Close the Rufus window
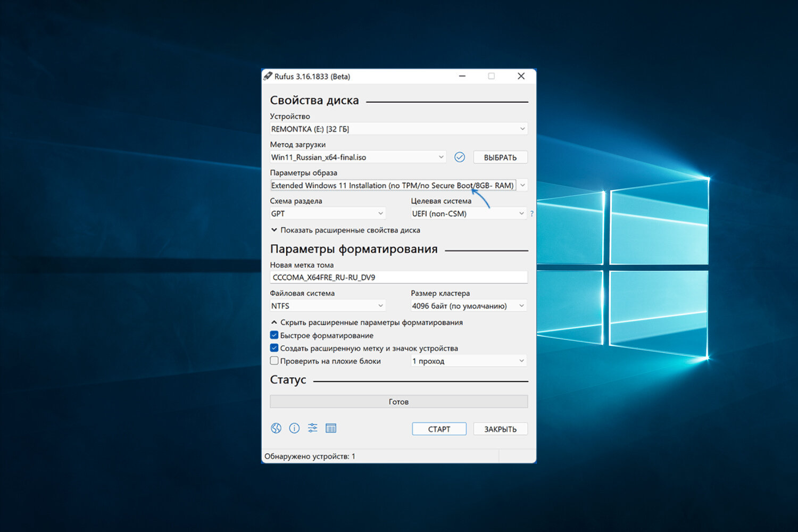The width and height of the screenshot is (798, 532). point(521,76)
